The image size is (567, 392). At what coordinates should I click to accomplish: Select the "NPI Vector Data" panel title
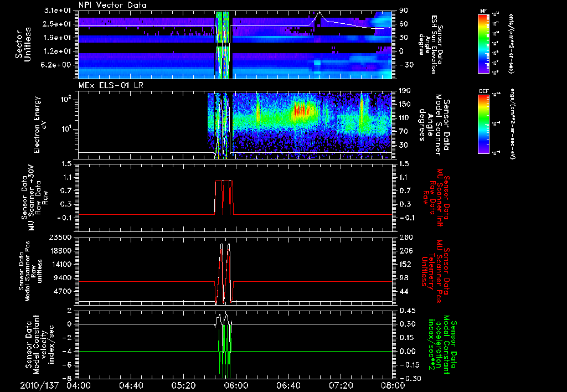113,5
